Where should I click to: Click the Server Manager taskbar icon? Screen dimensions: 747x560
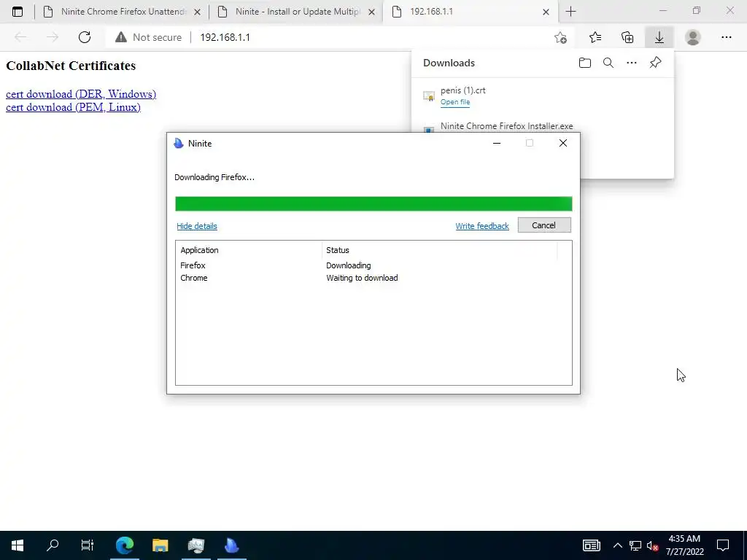point(196,545)
